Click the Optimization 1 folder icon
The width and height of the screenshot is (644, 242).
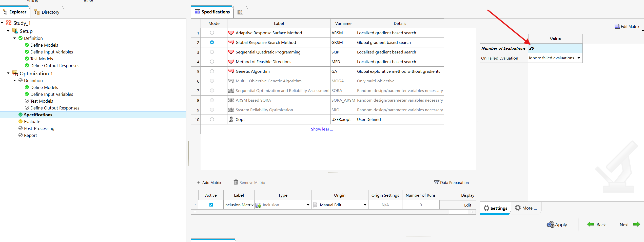(15, 73)
